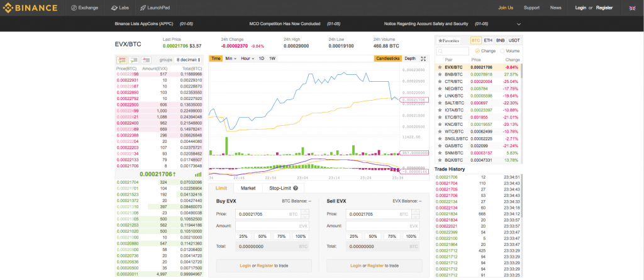Show both buy and sell orders view
The height and width of the screenshot is (280, 644).
click(x=122, y=59)
